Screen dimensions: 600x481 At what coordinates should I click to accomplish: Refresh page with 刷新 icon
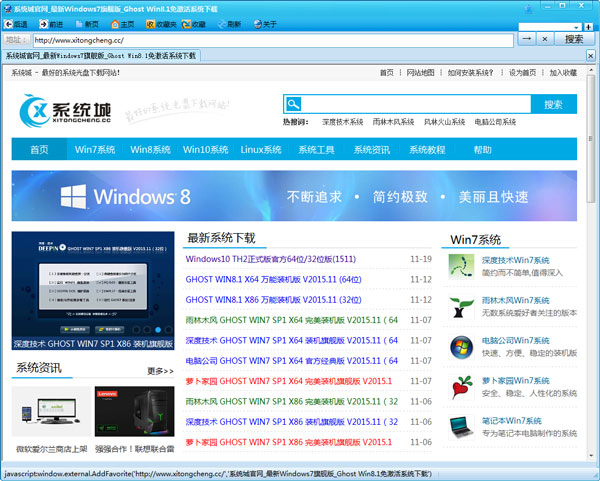(x=222, y=24)
